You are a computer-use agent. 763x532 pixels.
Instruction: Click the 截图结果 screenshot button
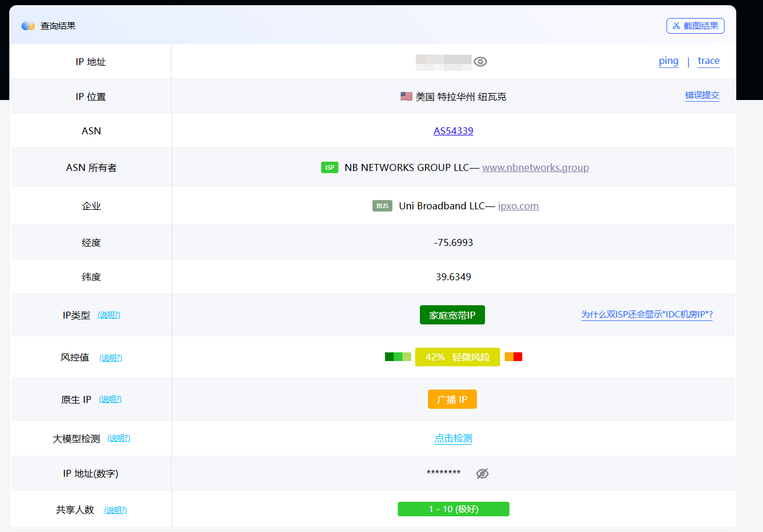point(695,26)
